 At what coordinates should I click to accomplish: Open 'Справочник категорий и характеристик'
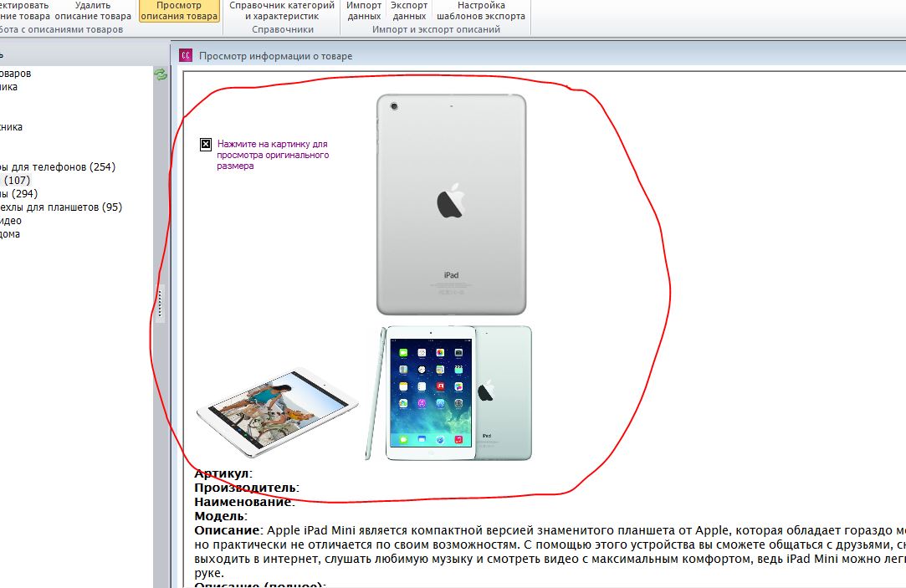pos(282,11)
